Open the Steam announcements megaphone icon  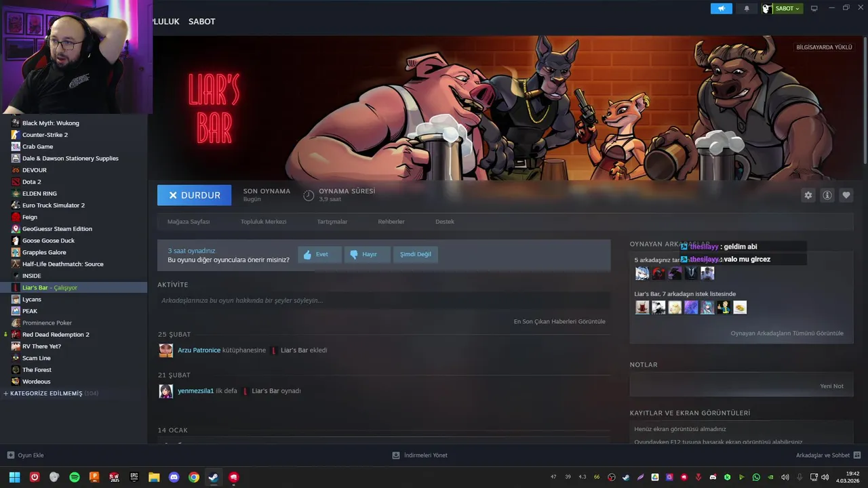[x=722, y=8]
